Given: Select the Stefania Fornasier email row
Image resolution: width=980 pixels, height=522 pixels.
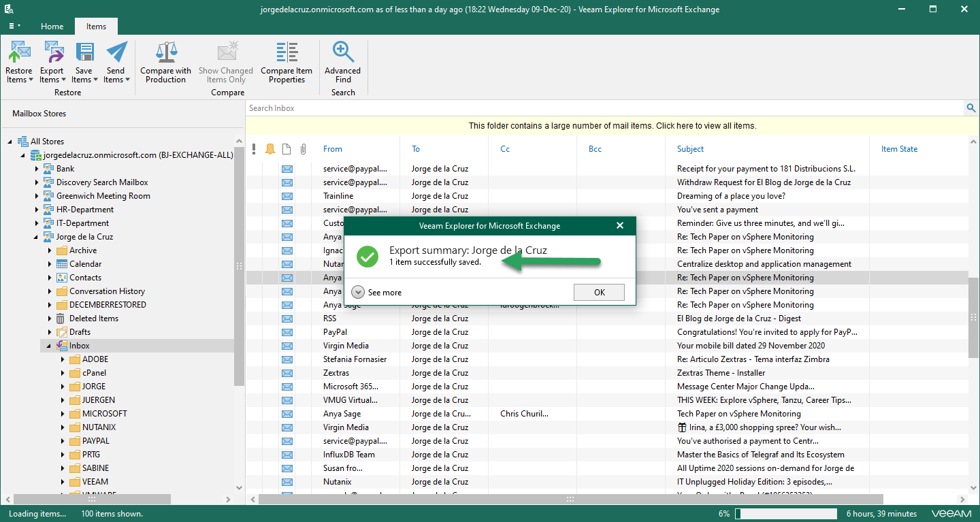Looking at the screenshot, I should 606,359.
